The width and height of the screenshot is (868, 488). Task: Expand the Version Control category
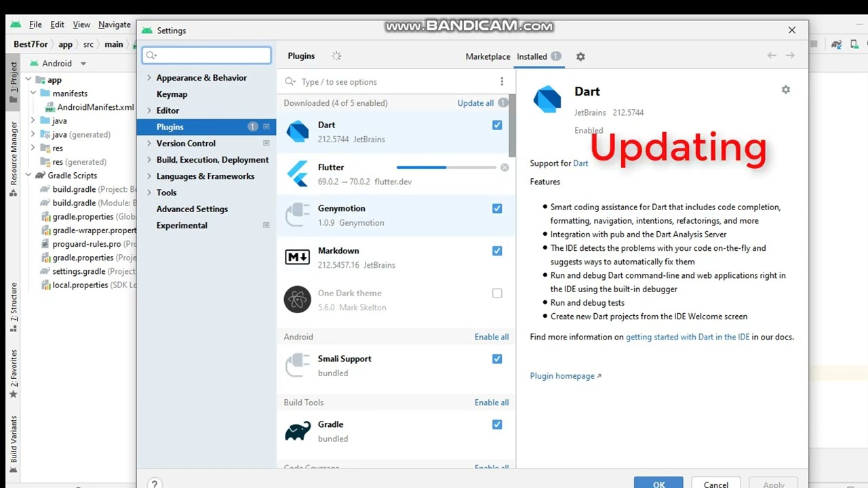[149, 143]
